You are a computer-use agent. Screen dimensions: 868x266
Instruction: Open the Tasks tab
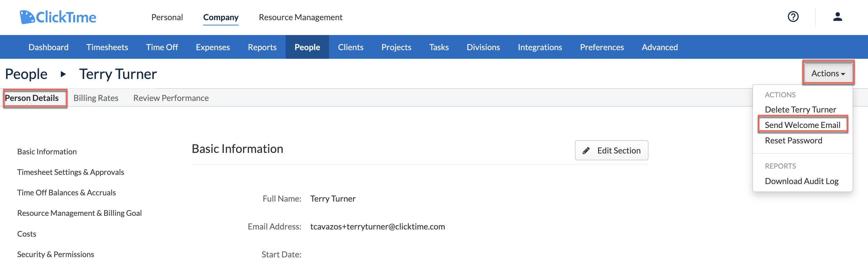439,47
